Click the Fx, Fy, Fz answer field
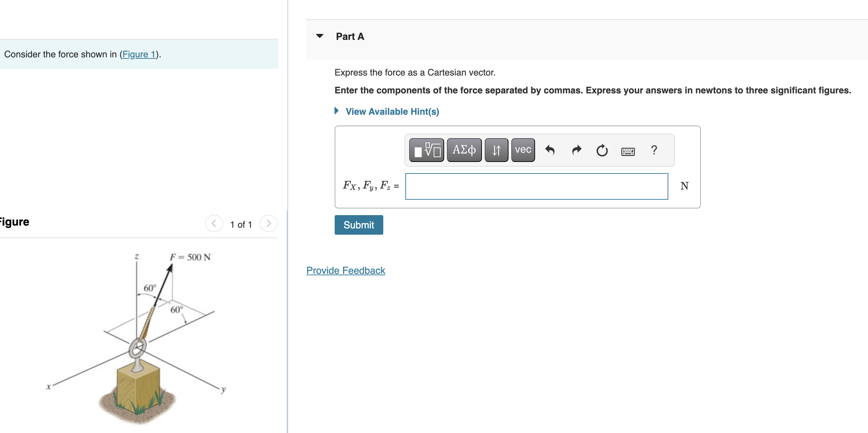868x433 pixels. pos(536,186)
